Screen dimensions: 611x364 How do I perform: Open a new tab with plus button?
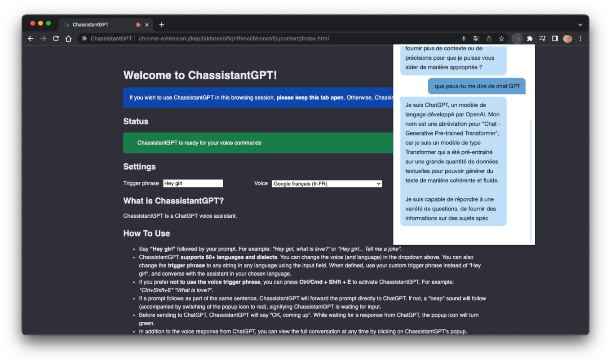coord(162,25)
